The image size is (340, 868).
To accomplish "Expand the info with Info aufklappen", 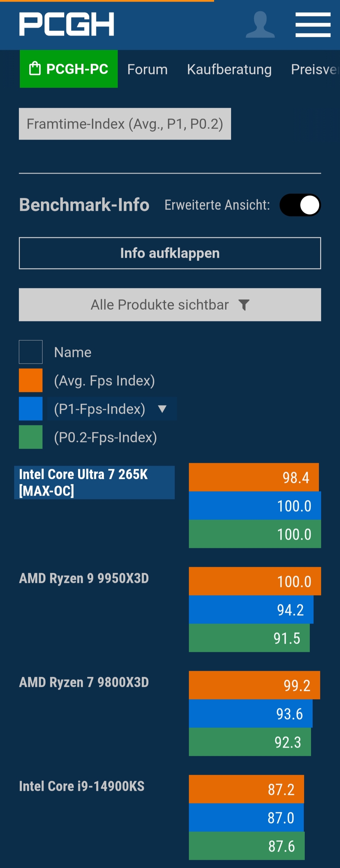I will coord(170,253).
